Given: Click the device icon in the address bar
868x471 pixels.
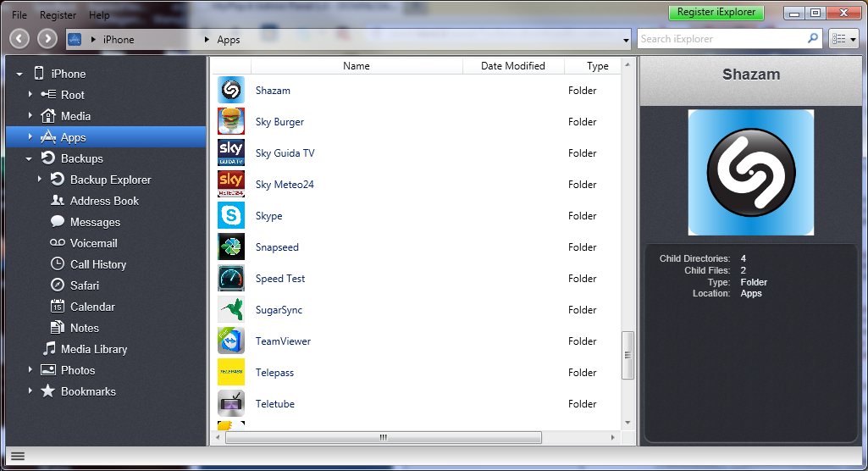Looking at the screenshot, I should tap(75, 39).
